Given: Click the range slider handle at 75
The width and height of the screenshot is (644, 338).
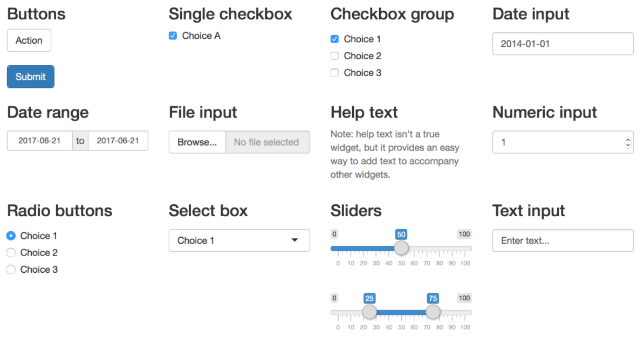Looking at the screenshot, I should coord(433,312).
